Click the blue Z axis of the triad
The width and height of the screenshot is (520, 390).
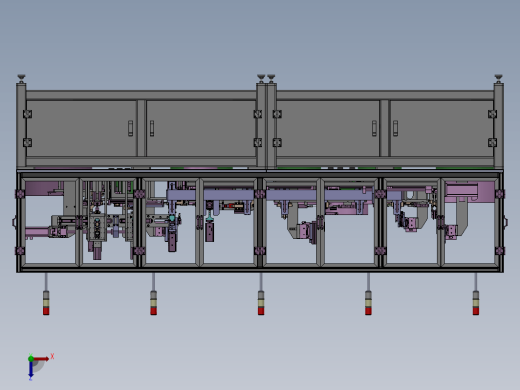click(31, 369)
